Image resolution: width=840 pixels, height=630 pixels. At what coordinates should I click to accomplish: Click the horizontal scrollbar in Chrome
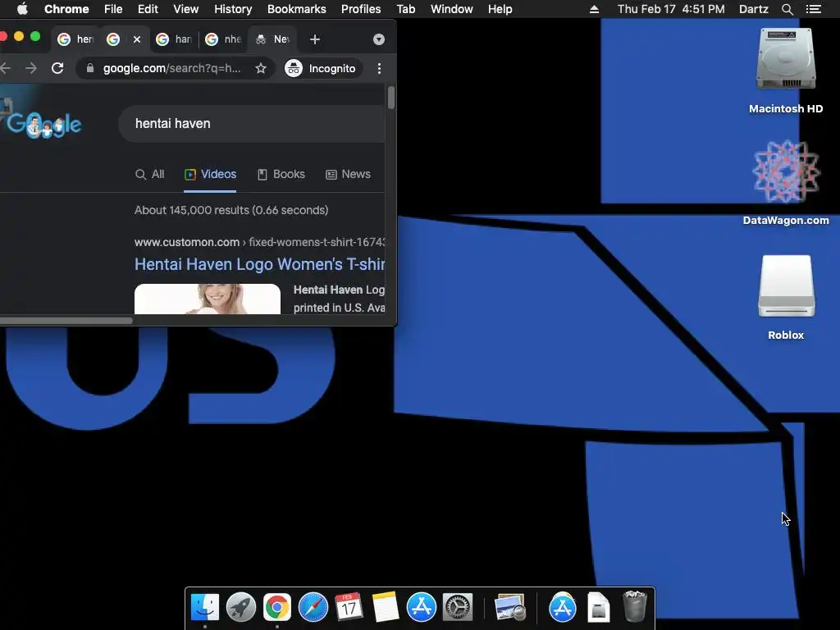[x=66, y=321]
